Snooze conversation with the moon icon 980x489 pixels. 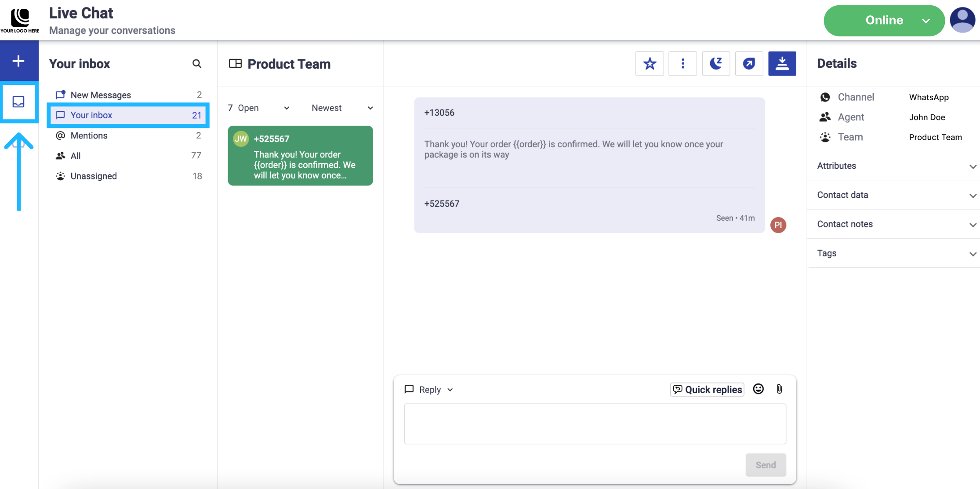click(716, 64)
